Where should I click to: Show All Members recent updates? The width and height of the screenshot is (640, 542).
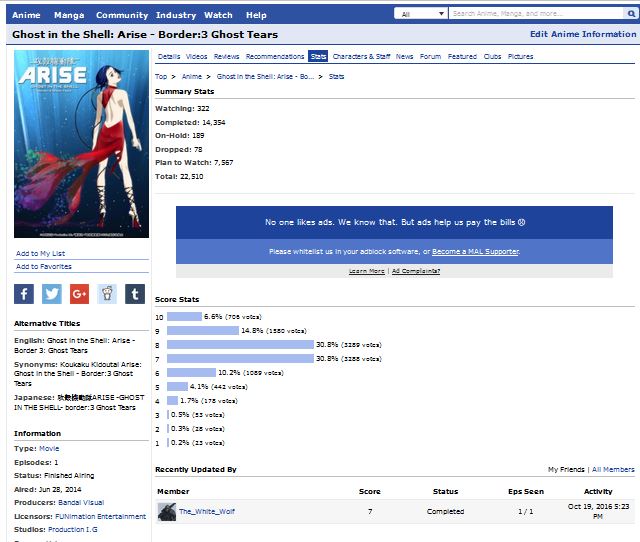pyautogui.click(x=613, y=469)
